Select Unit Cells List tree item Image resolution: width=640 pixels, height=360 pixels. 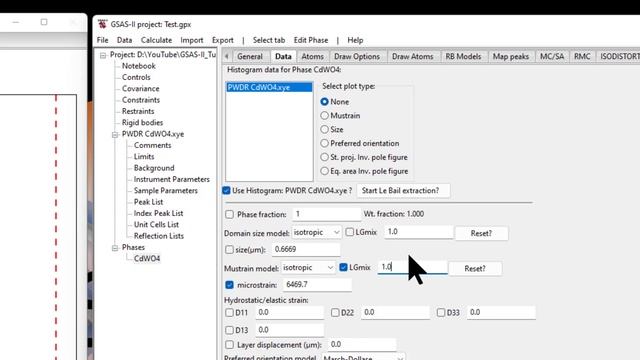(156, 224)
